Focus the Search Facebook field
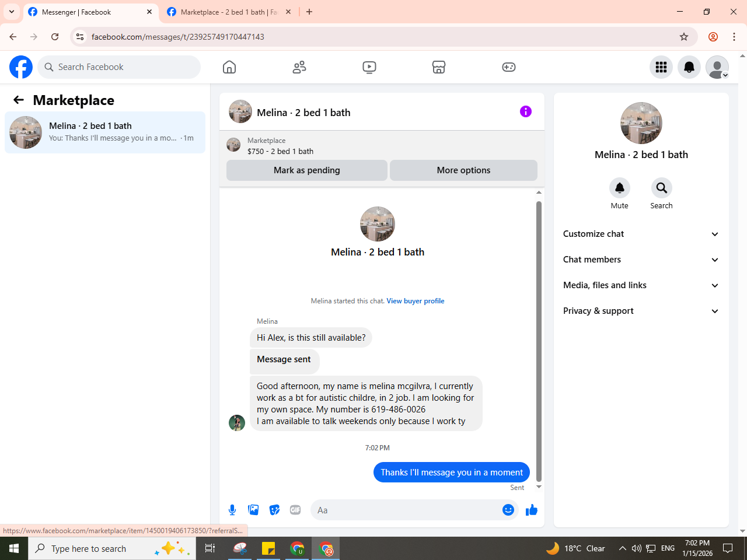The height and width of the screenshot is (560, 747). click(119, 67)
